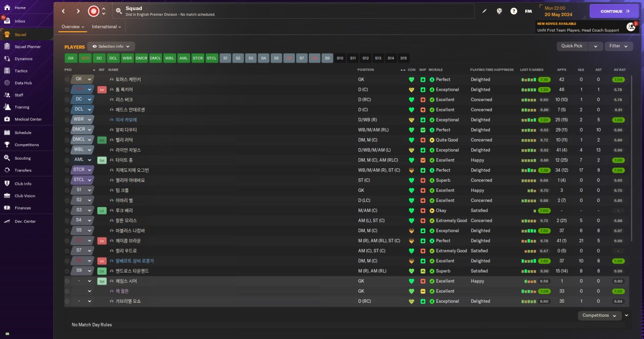Image resolution: width=644 pixels, height=339 pixels.
Task: Open Club Vision from the sidebar
Action: [25, 196]
